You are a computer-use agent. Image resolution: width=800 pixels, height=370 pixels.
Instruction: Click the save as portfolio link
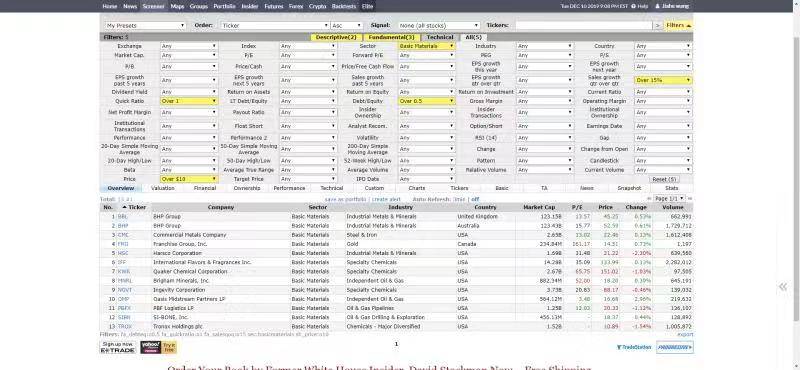pyautogui.click(x=345, y=199)
